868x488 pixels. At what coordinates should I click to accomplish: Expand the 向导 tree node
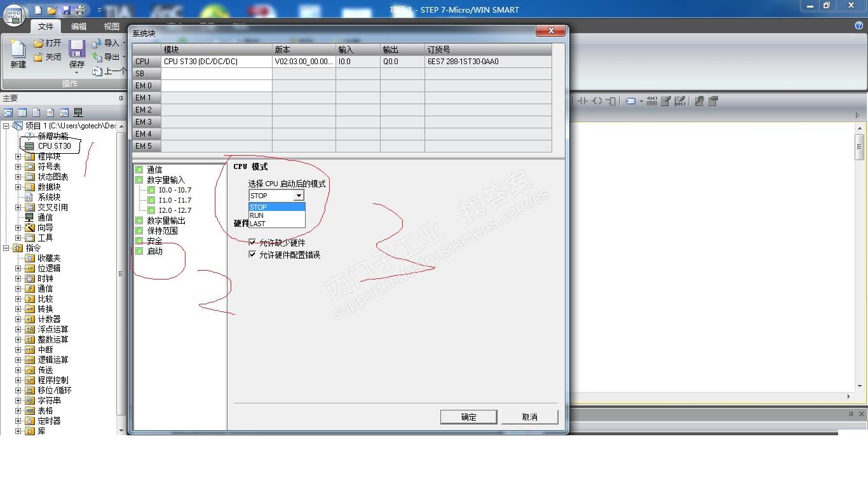18,227
